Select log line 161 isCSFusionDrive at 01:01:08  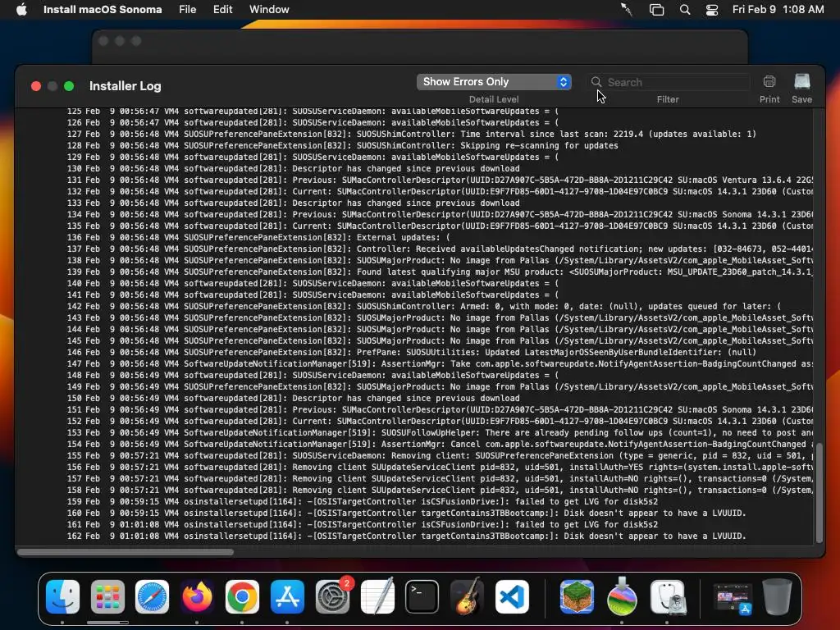(362, 525)
